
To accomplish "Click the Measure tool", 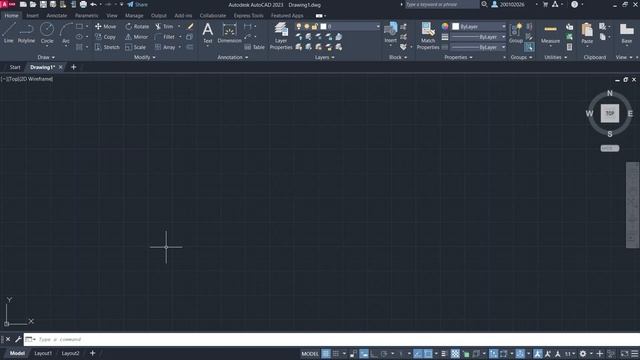I will 550,33.
